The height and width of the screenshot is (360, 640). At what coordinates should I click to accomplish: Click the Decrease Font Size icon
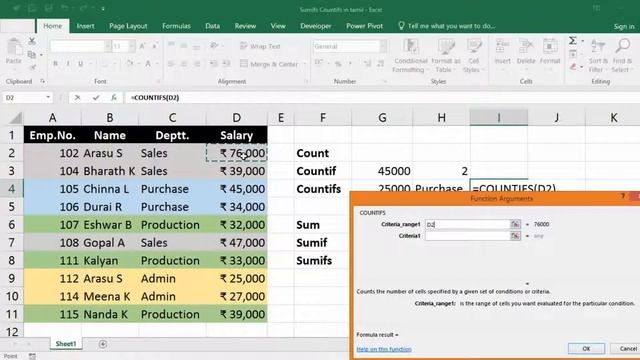pyautogui.click(x=155, y=47)
